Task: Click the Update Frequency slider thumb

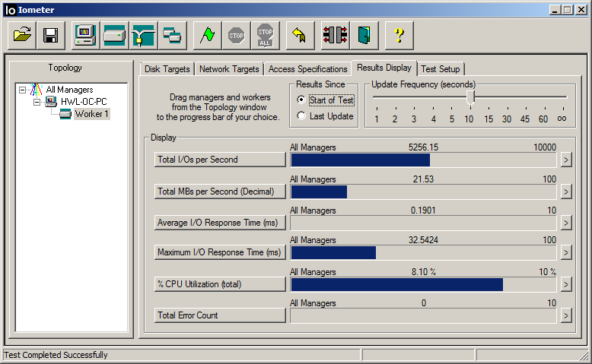Action: click(470, 97)
